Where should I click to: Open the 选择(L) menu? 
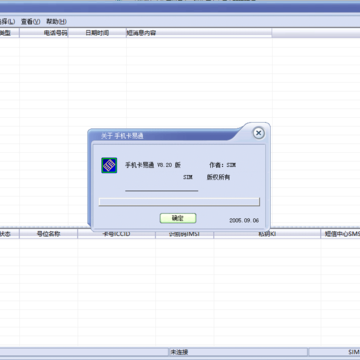tap(7, 22)
